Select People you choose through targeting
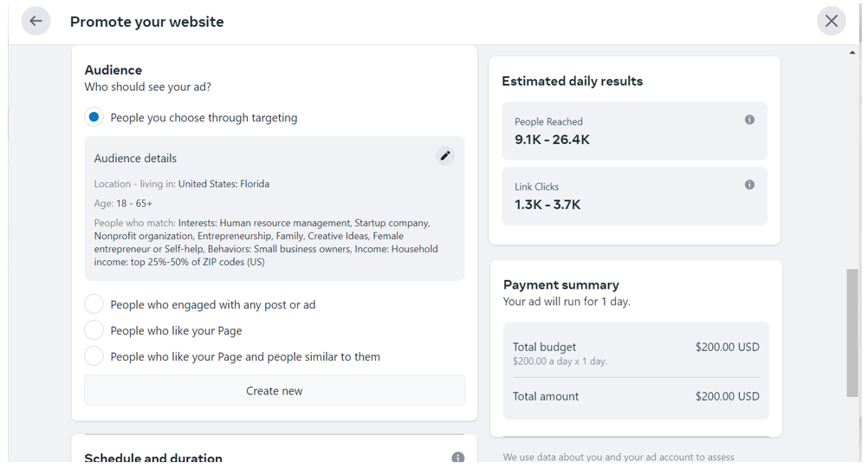868x469 pixels. tap(94, 117)
